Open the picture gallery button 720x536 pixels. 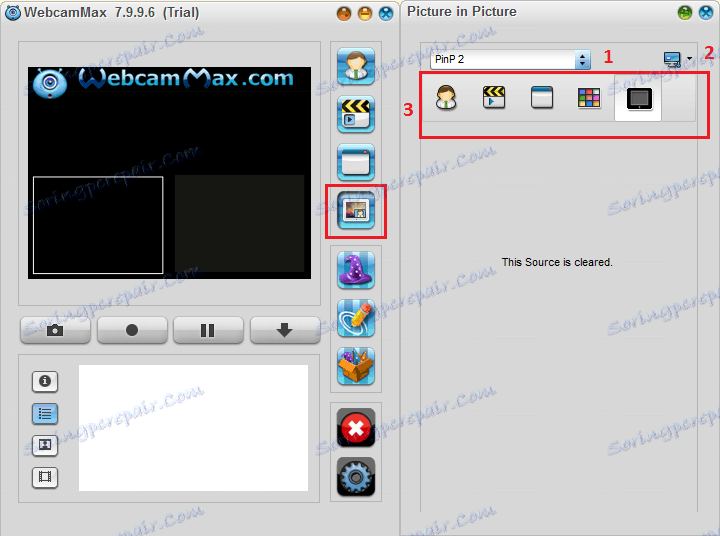tap(45, 445)
